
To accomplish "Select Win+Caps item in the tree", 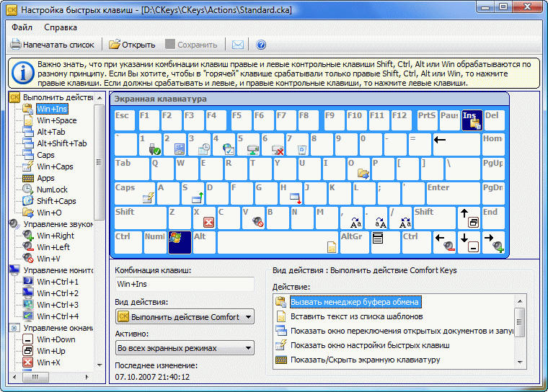I will pyautogui.click(x=55, y=166).
